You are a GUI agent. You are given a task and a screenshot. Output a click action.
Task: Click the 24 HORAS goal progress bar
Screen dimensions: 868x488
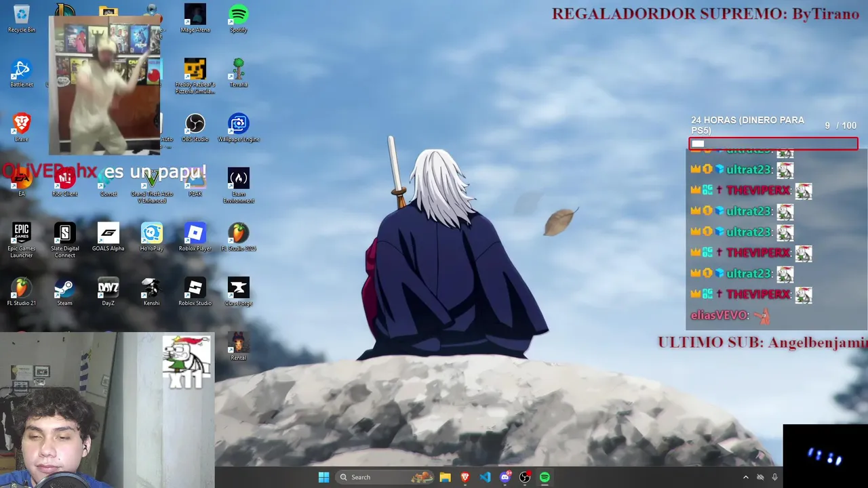click(773, 144)
